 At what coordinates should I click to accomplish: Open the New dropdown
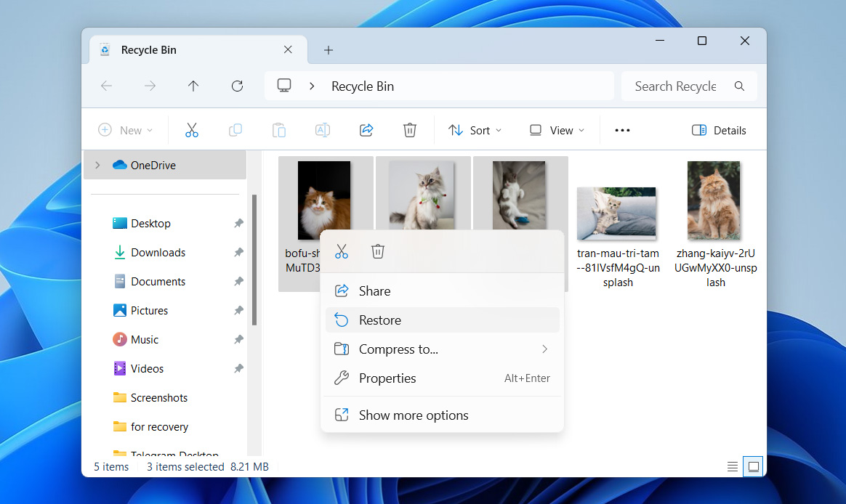pos(125,130)
